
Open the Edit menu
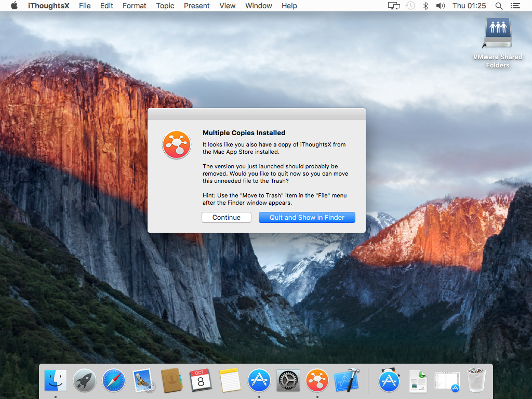tap(107, 6)
